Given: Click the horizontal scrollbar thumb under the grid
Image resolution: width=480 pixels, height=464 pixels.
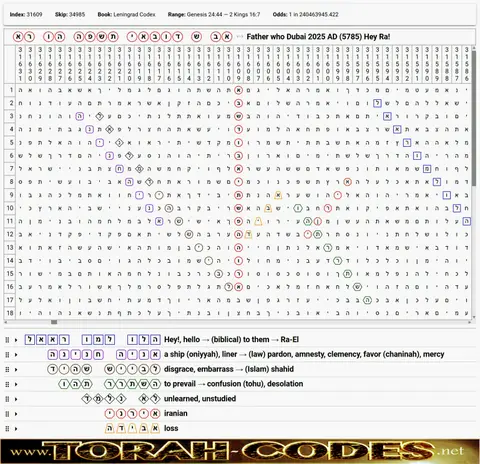Looking at the screenshot, I should (x=54, y=322).
